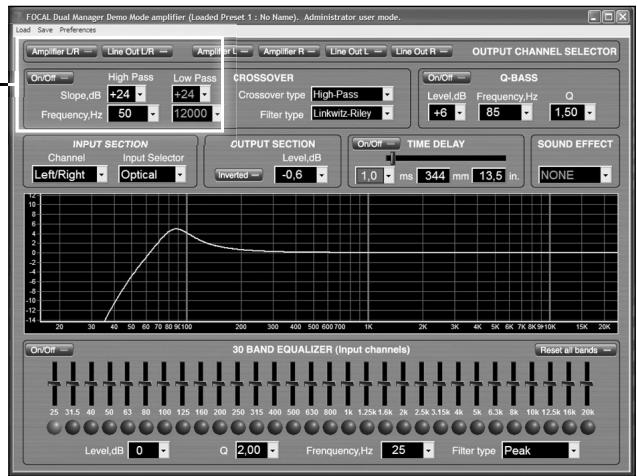The height and width of the screenshot is (476, 637).
Task: Open the Q-Bass Q dropdown showing 1,50
Action: pyautogui.click(x=590, y=113)
